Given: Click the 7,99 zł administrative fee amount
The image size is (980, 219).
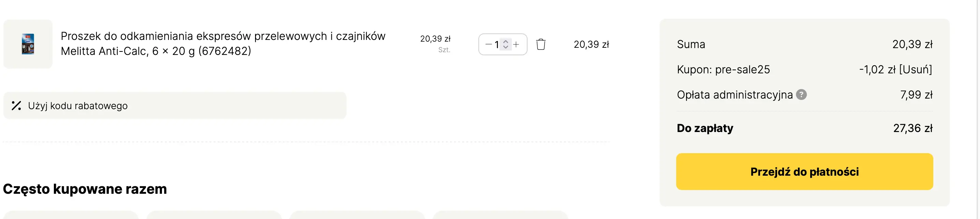Looking at the screenshot, I should click(x=916, y=95).
